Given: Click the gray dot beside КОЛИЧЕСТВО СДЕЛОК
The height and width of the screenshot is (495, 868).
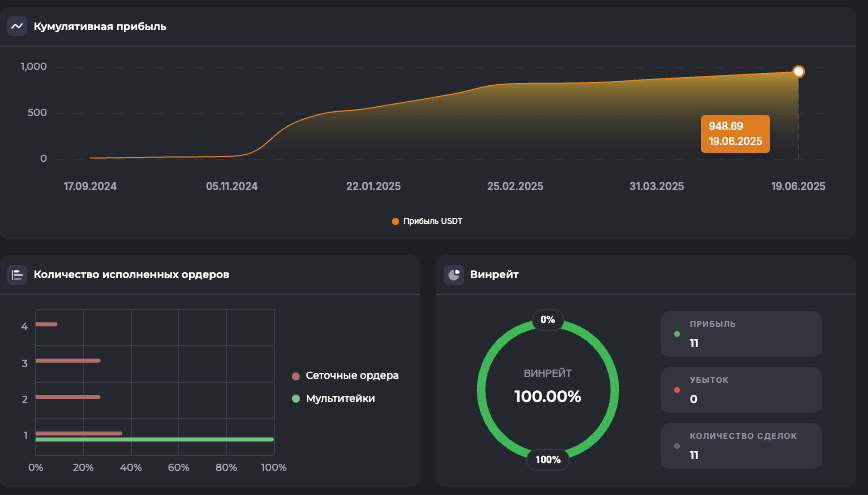Looking at the screenshot, I should [x=677, y=446].
